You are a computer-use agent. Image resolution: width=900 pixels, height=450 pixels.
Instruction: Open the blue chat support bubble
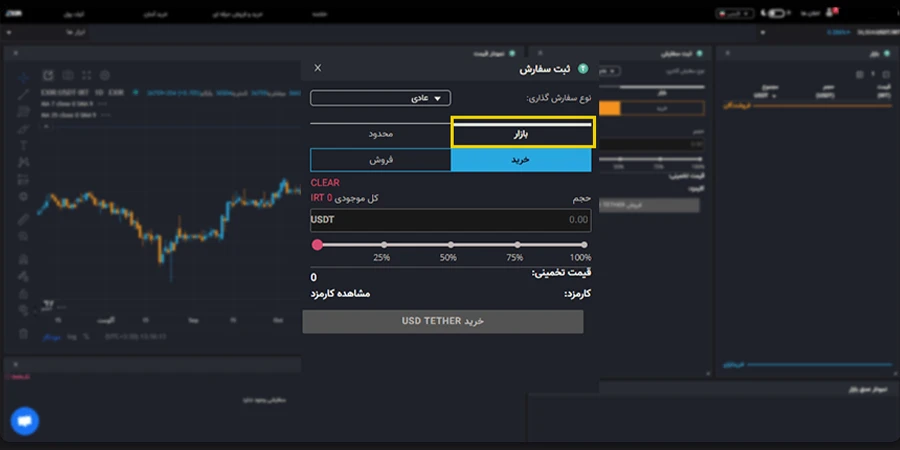pyautogui.click(x=24, y=421)
